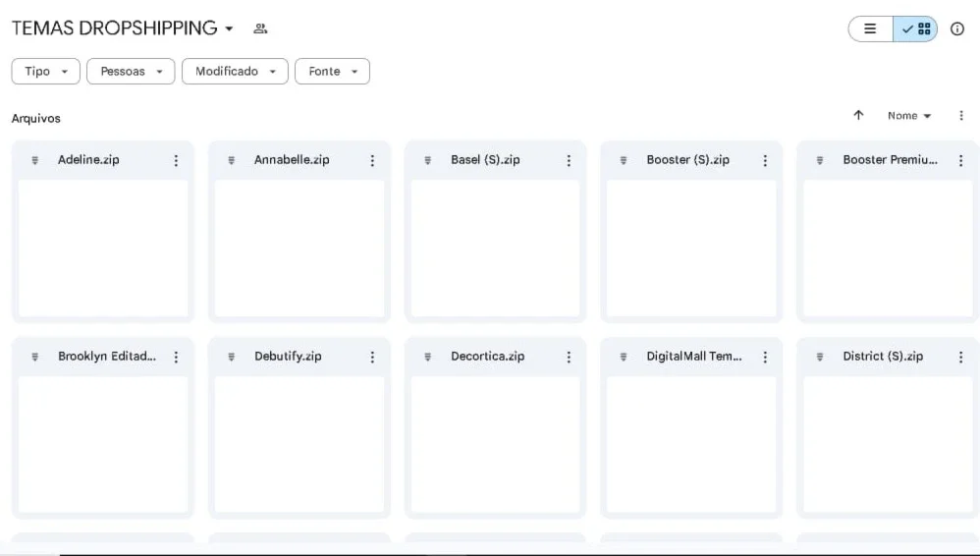Click the District (S).zip preview thumbnail

tap(888, 445)
